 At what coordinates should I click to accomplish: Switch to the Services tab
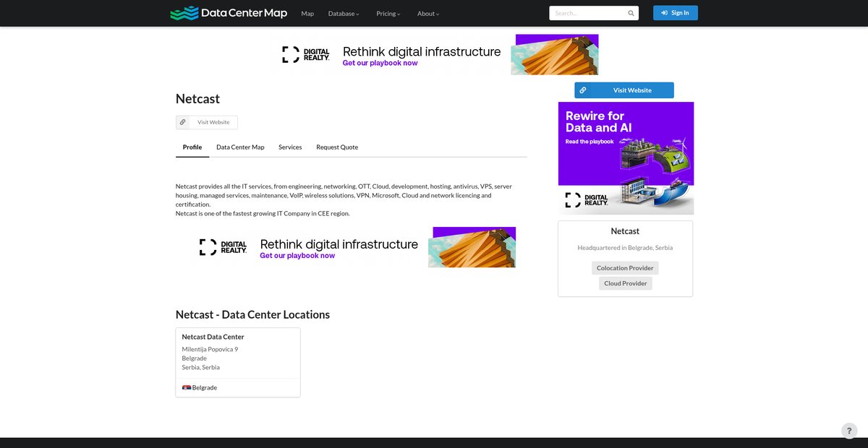(290, 147)
